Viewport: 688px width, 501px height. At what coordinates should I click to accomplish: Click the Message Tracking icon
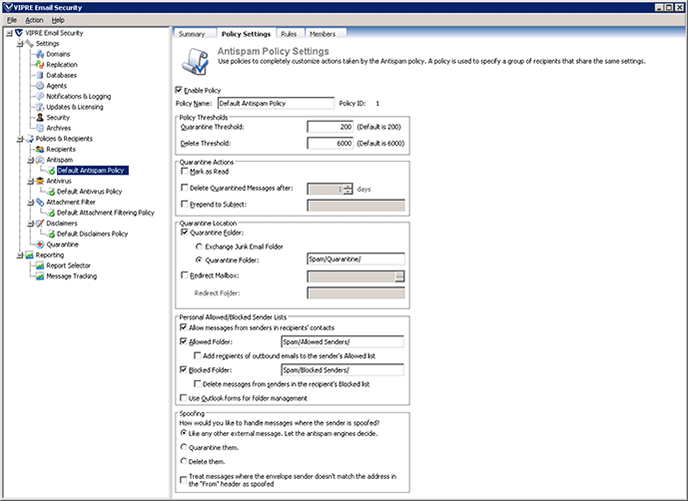click(36, 276)
